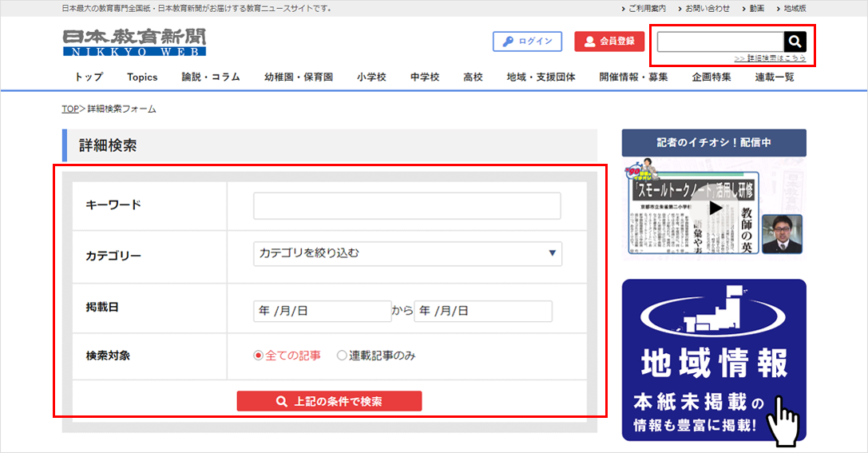Open the start date picker field
The height and width of the screenshot is (453, 868).
coord(322,311)
